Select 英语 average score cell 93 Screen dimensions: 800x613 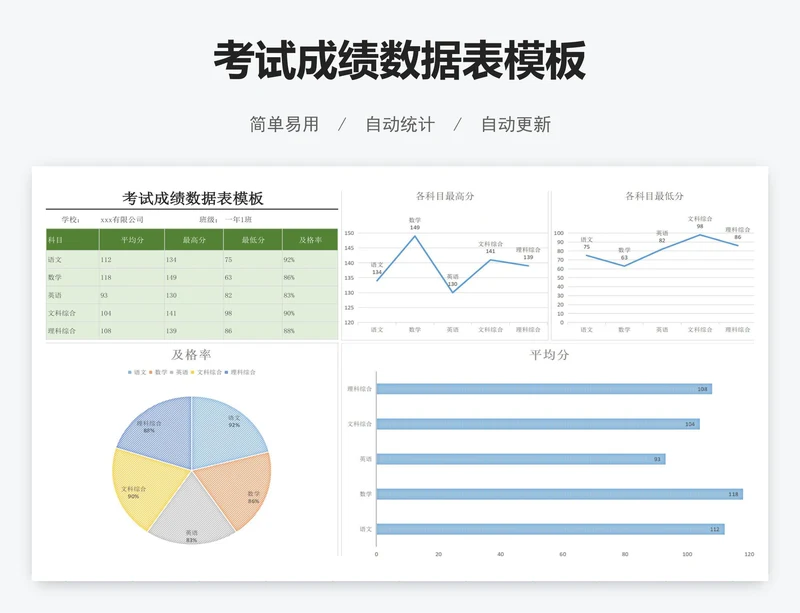coord(132,296)
